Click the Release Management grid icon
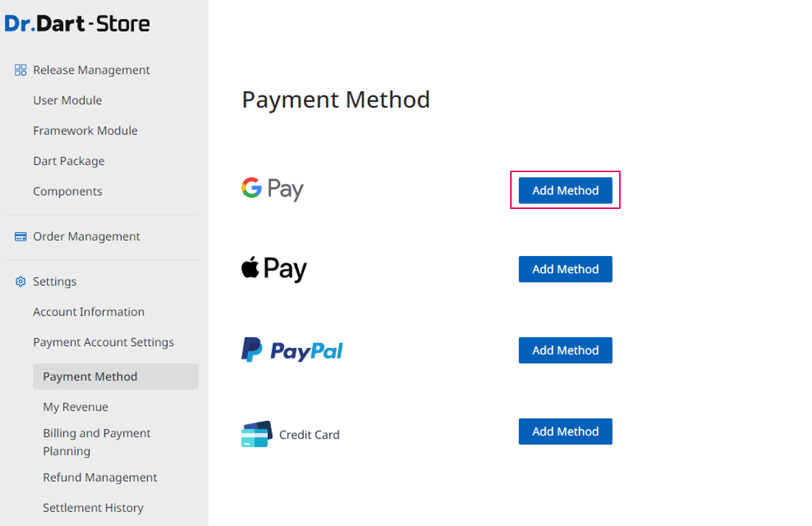 pyautogui.click(x=21, y=70)
